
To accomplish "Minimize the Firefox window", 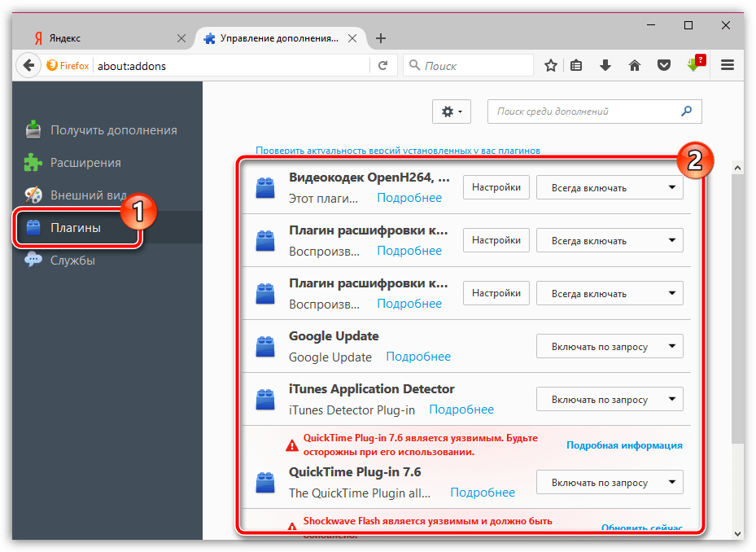I will [651, 25].
